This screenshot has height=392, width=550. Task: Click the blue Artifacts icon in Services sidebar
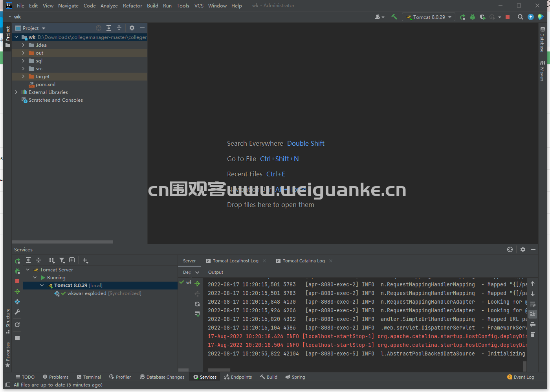pos(17,302)
